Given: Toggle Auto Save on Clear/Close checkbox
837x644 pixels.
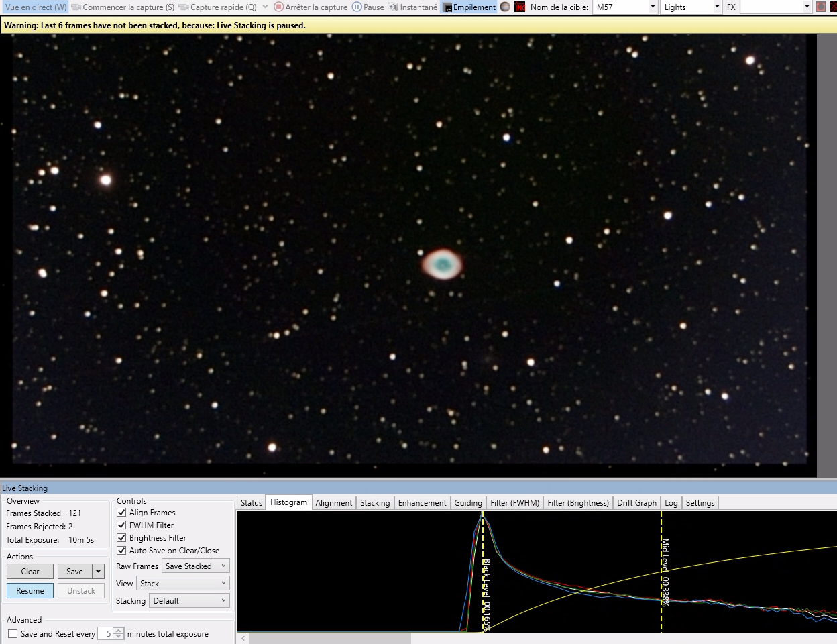Looking at the screenshot, I should tap(121, 551).
